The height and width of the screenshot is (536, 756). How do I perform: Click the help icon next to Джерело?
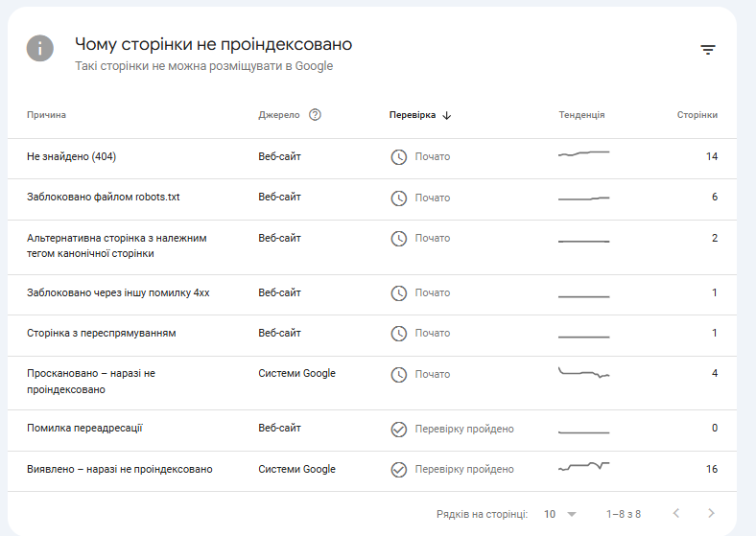tap(315, 115)
